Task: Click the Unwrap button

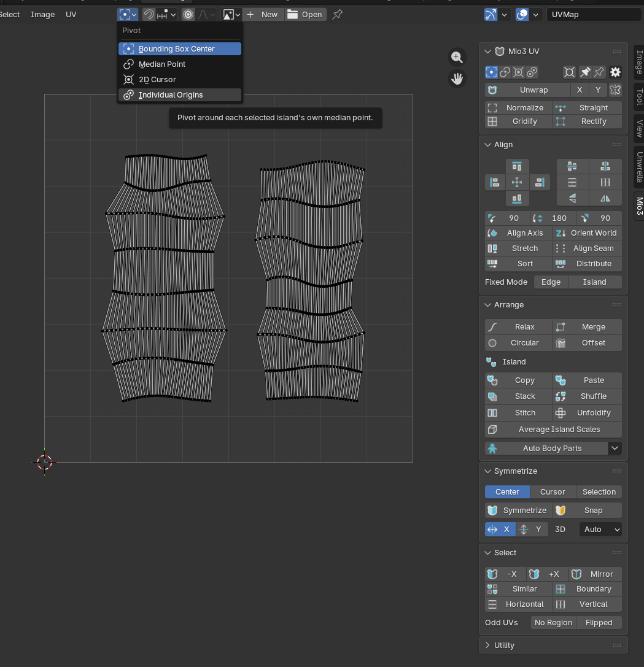Action: coord(533,90)
